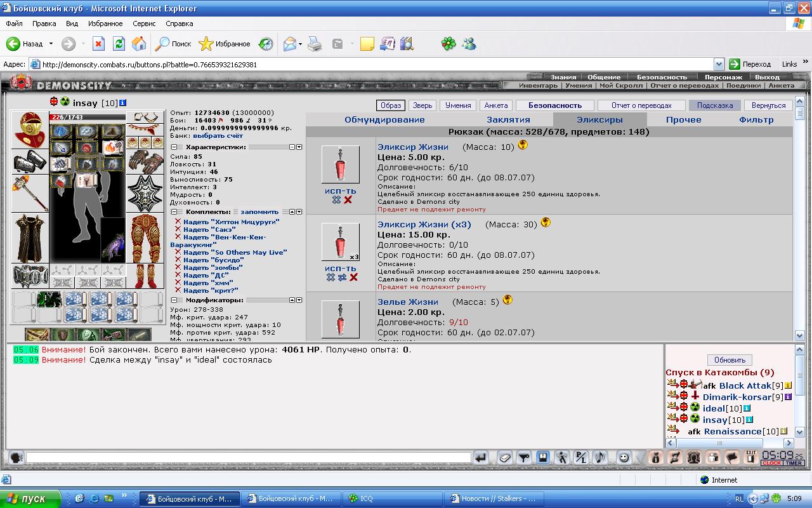The width and height of the screenshot is (812, 508).
Task: Open the Back button history dropdown arrow
Action: [51, 44]
